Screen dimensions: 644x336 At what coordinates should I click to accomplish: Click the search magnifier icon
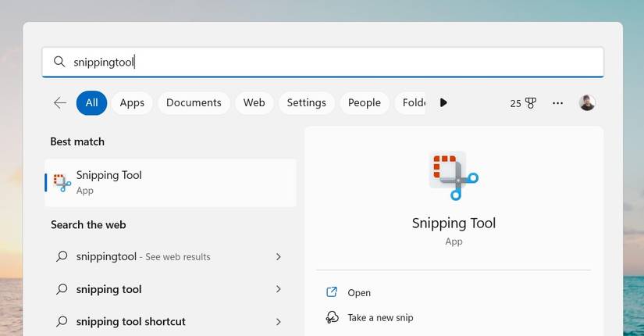tap(59, 62)
